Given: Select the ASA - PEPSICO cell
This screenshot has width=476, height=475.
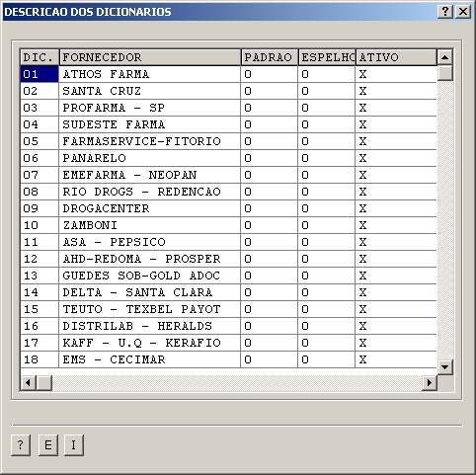Looking at the screenshot, I should 150,242.
